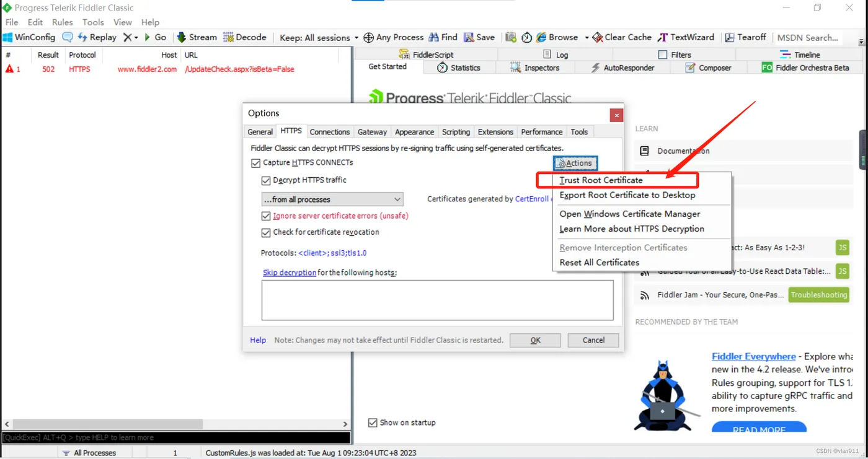Click OK in Options dialog
This screenshot has width=868, height=459.
535,340
